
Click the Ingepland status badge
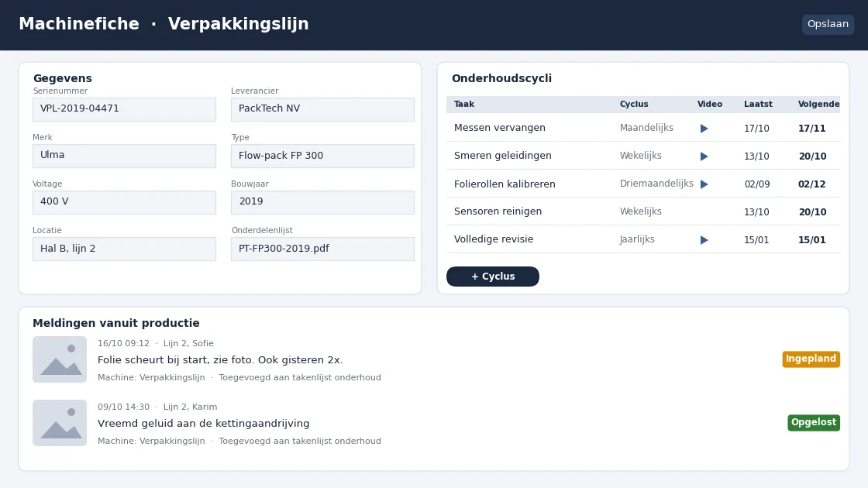tap(811, 359)
